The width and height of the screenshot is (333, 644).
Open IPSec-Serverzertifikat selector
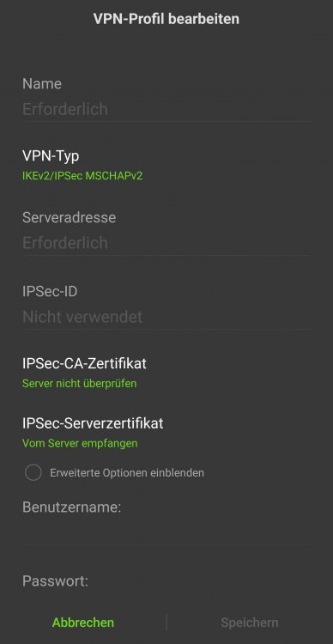click(x=166, y=432)
